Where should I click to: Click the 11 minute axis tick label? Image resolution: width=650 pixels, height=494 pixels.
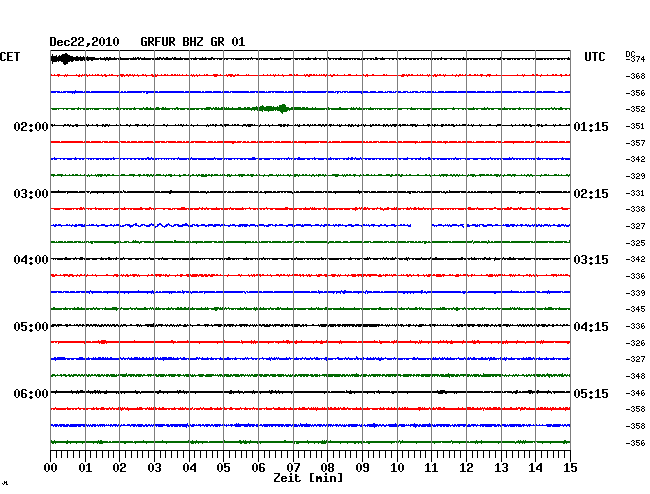pos(431,468)
